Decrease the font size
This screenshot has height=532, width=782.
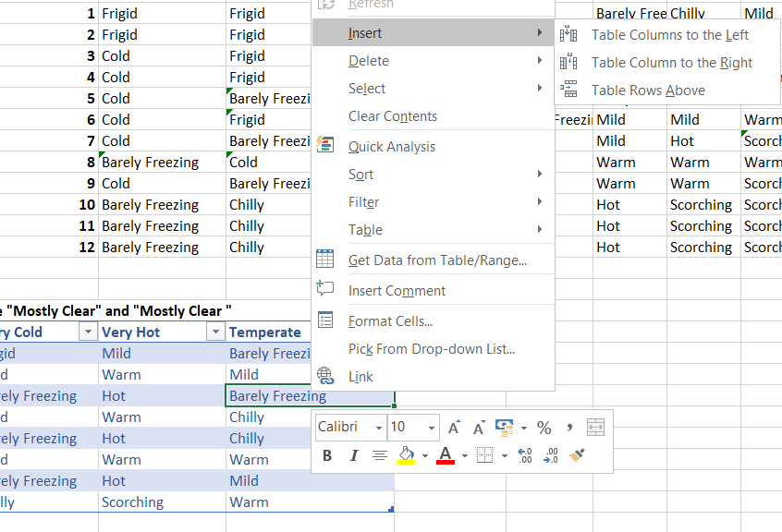pyautogui.click(x=477, y=427)
